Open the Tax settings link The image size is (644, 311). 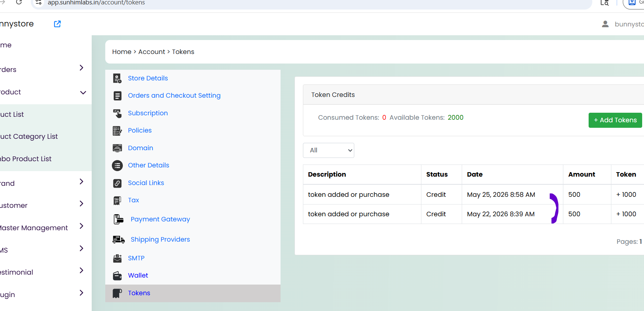click(133, 200)
